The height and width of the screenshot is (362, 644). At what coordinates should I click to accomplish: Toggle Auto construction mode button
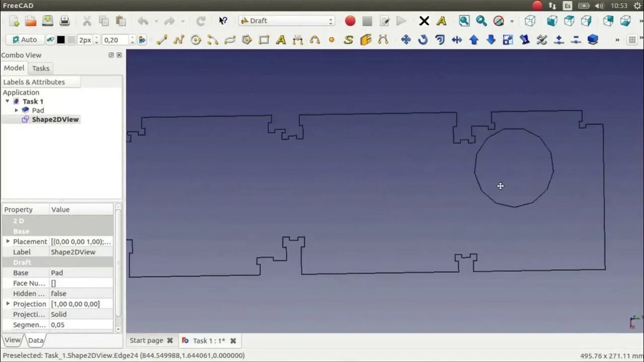pos(24,40)
